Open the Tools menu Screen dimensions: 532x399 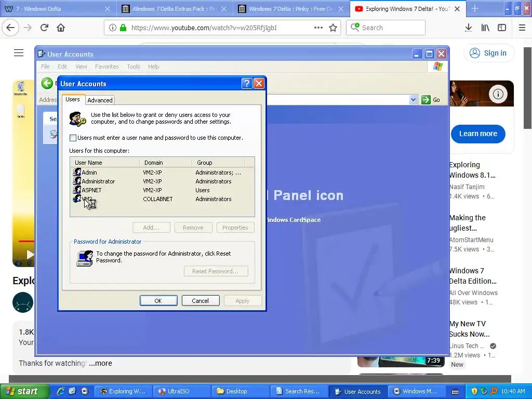[134, 66]
